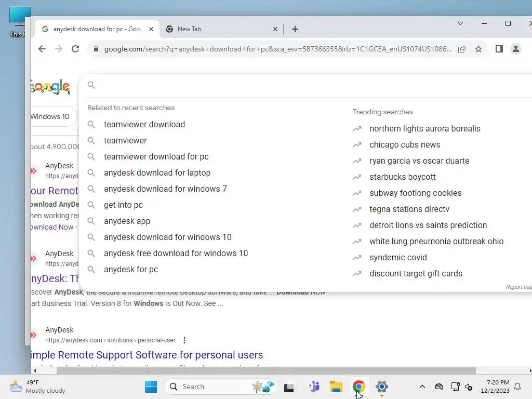Click the Chrome taskbar icon
The image size is (532, 399).
[x=358, y=387]
